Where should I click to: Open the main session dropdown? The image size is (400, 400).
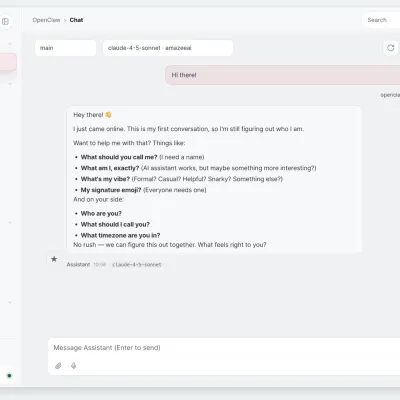coord(65,48)
